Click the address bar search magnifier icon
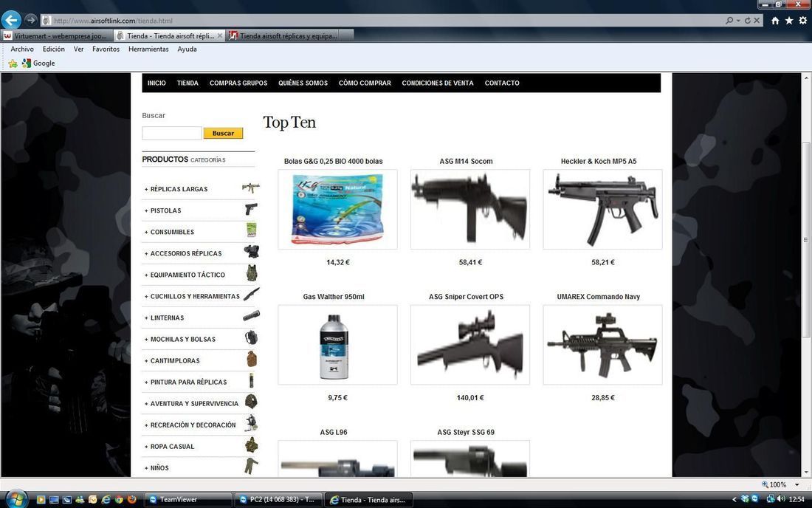 click(729, 21)
